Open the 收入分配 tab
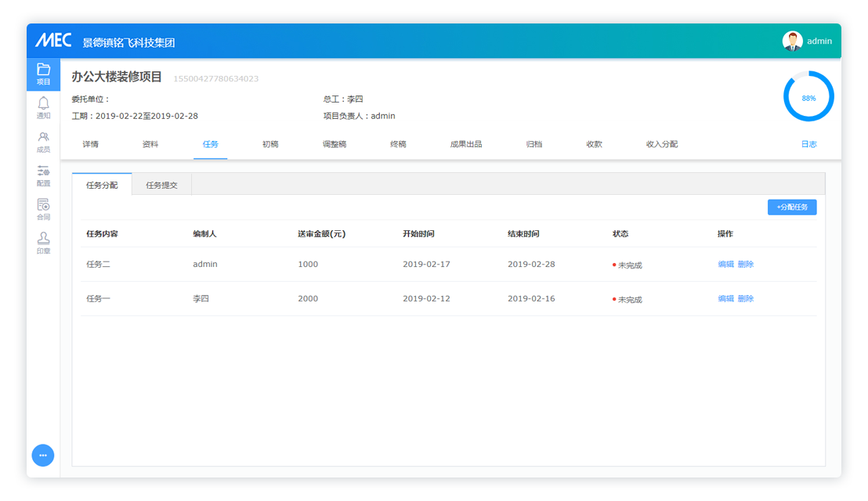 tap(661, 145)
